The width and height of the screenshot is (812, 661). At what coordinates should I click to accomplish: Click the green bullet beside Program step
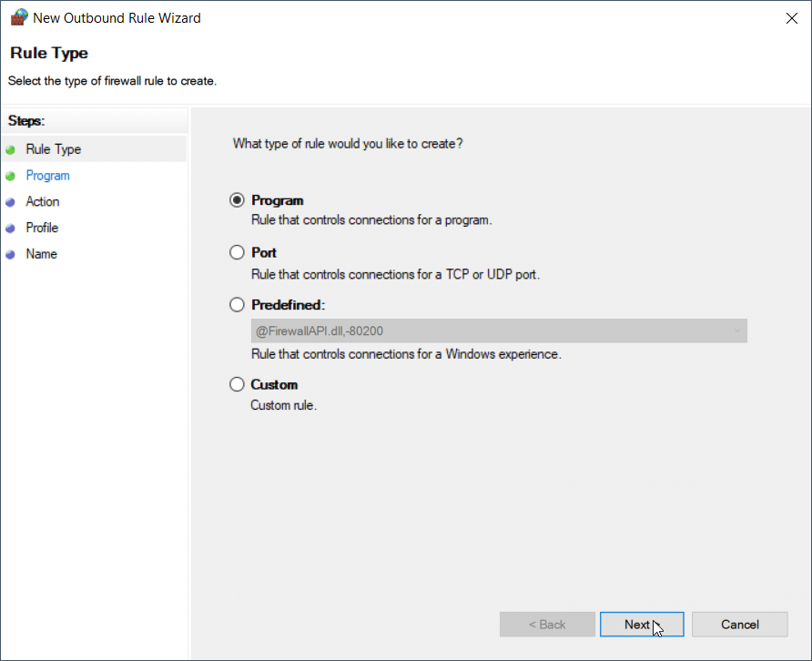pos(10,177)
